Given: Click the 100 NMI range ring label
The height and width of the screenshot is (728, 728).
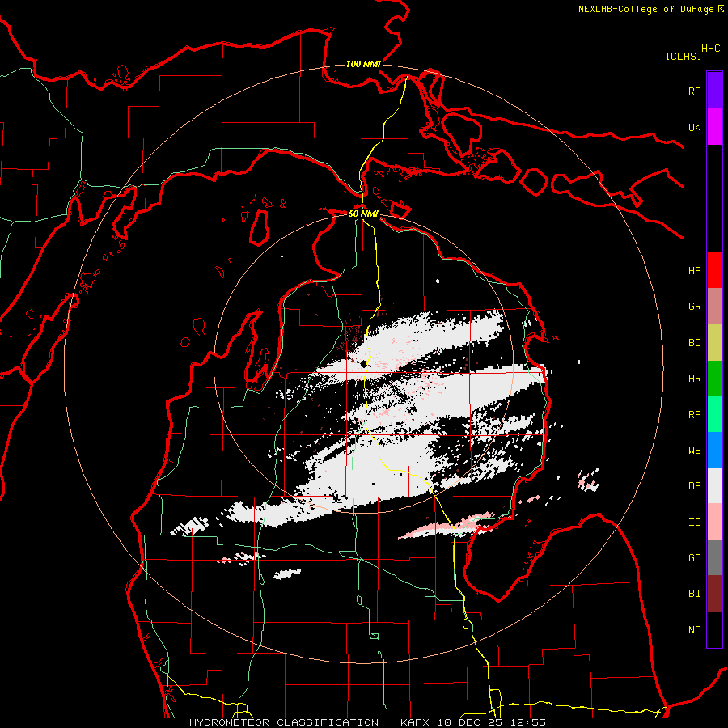Looking at the screenshot, I should 363,64.
